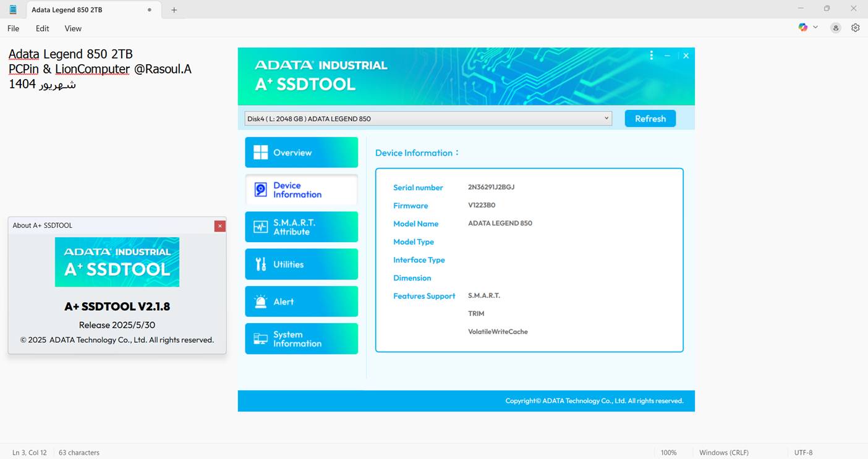The image size is (868, 459).
Task: Click the 100% zoom level in status bar
Action: pos(668,453)
